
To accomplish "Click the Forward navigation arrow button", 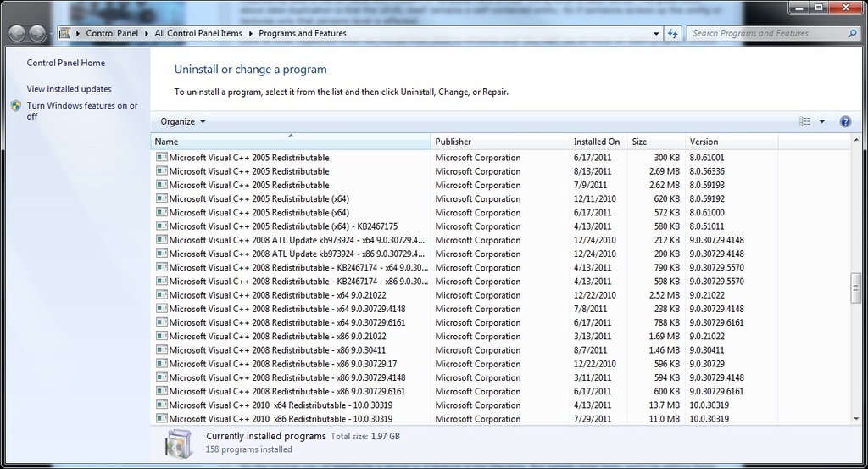I will [x=37, y=34].
